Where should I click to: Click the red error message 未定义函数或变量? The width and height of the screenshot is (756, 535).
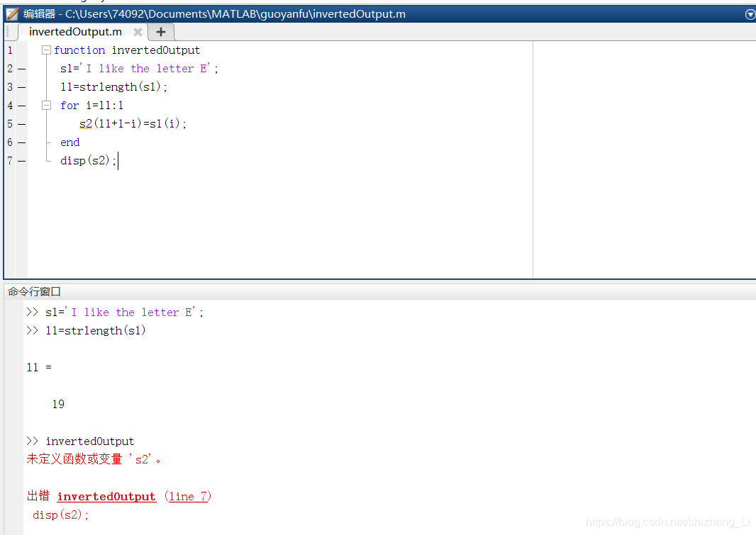point(94,459)
